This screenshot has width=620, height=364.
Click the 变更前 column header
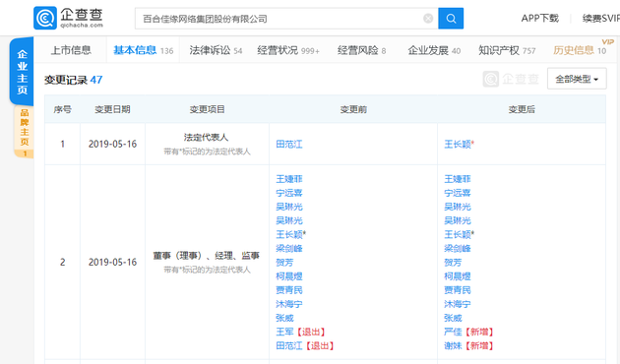(x=353, y=109)
